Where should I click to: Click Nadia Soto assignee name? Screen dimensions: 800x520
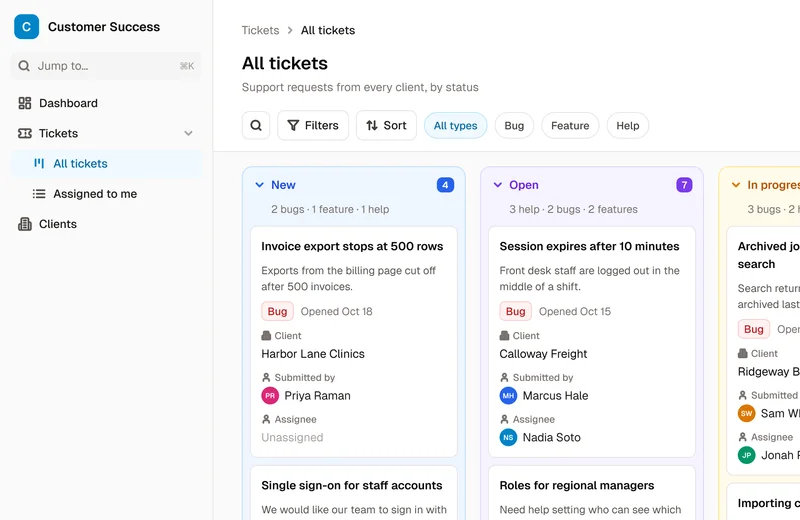pos(552,437)
